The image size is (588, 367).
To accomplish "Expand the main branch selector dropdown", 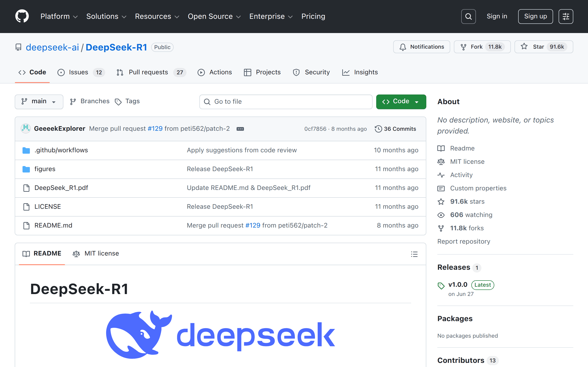I will tap(39, 101).
